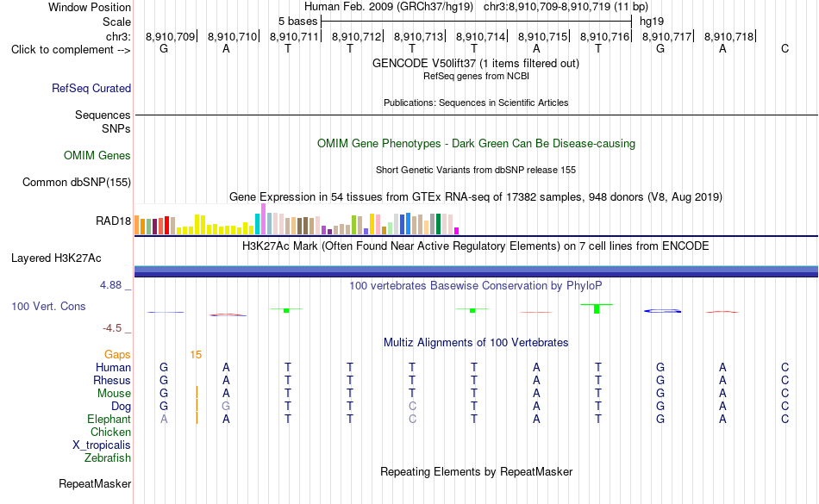
Task: Click the RefSeq Curated track label
Action: (x=91, y=88)
